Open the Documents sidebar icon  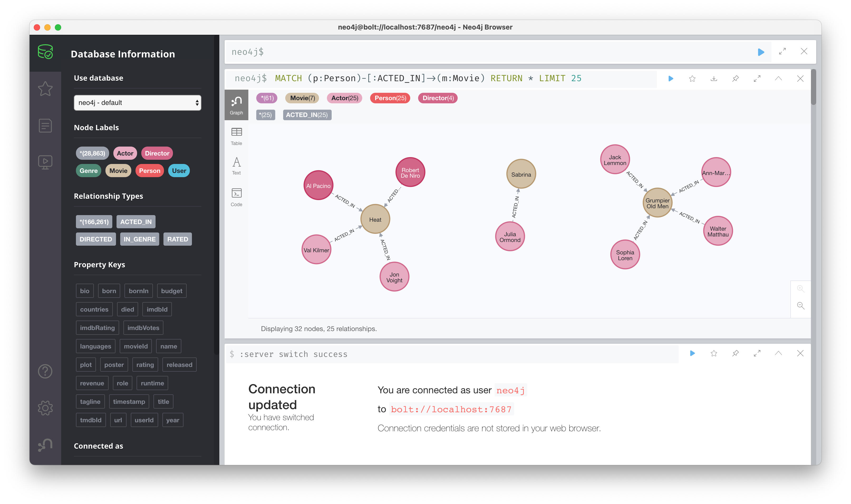tap(45, 126)
